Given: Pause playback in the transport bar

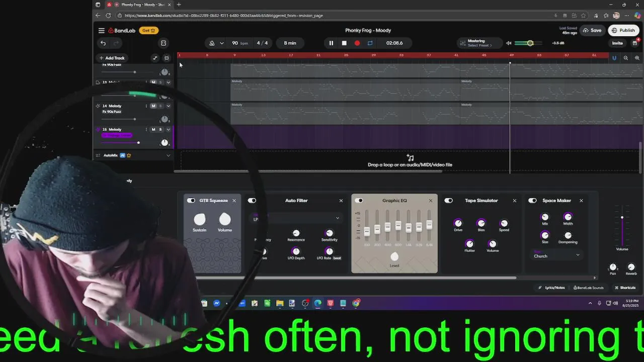Looking at the screenshot, I should click(x=331, y=43).
